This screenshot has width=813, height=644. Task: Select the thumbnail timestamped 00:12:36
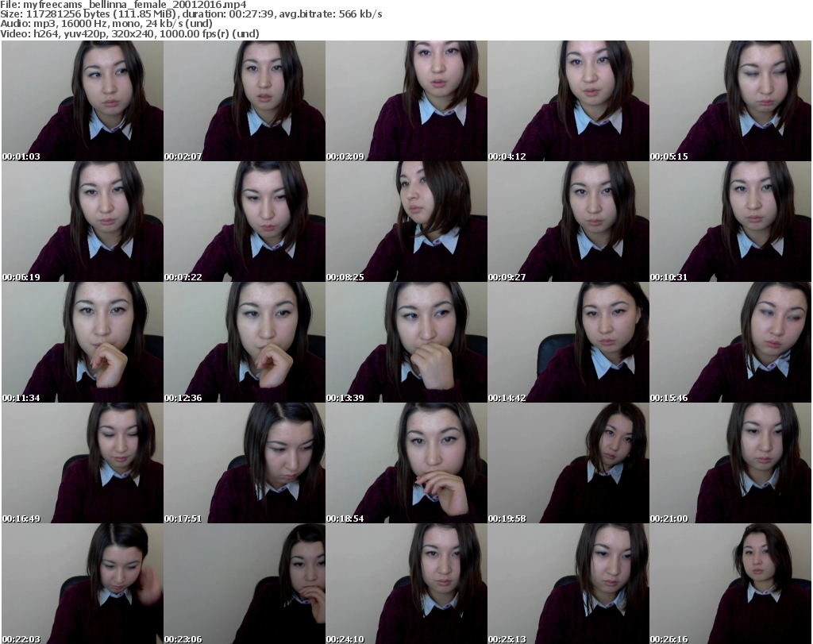[245, 342]
